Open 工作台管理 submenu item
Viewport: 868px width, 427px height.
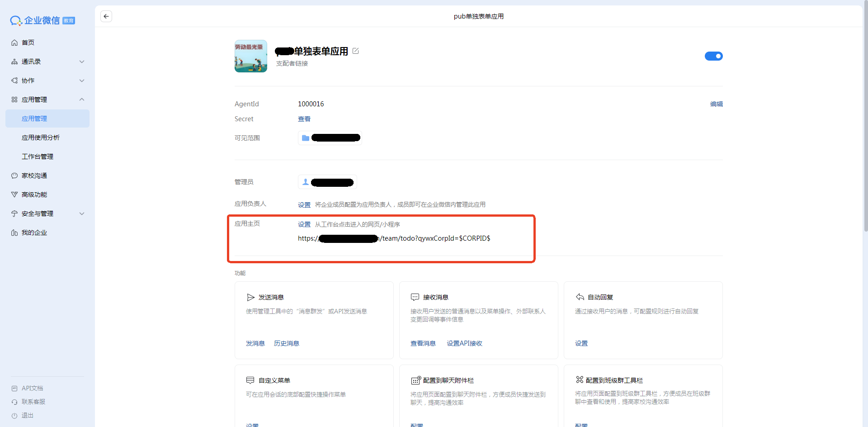[x=38, y=157]
